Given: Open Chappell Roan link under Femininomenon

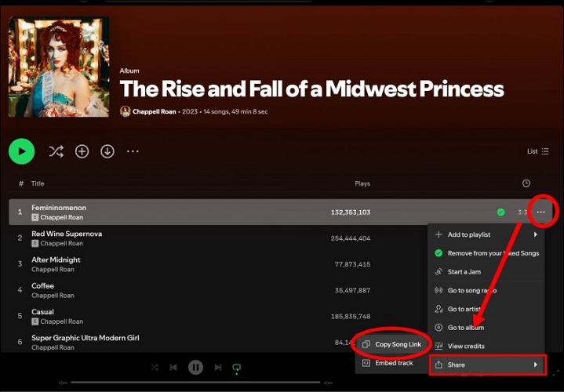Looking at the screenshot, I should tap(62, 217).
